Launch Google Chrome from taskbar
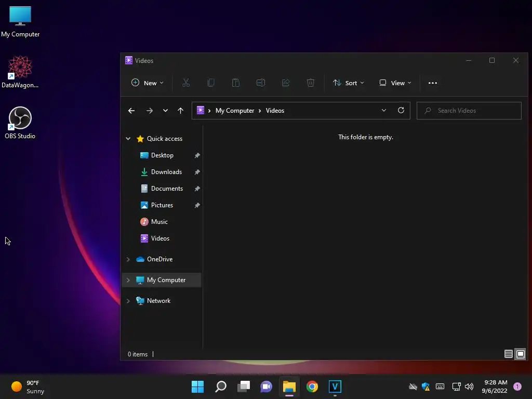This screenshot has width=532, height=399. (x=312, y=387)
